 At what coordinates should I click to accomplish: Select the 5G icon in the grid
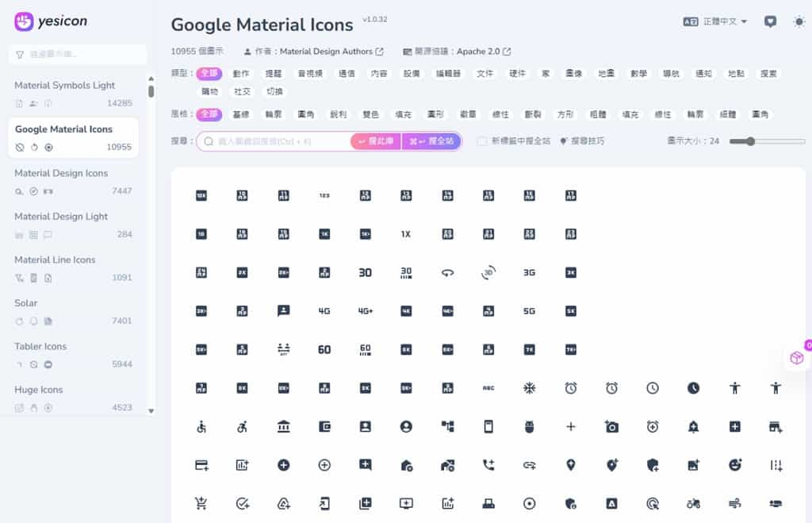529,311
